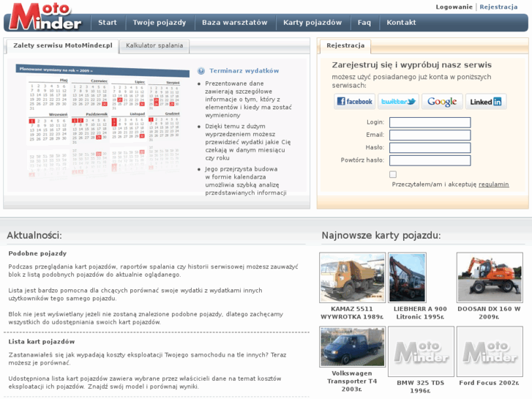This screenshot has height=399, width=532.
Task: Open the Volkswagen Transporter T4 thumbnail
Action: tap(352, 347)
